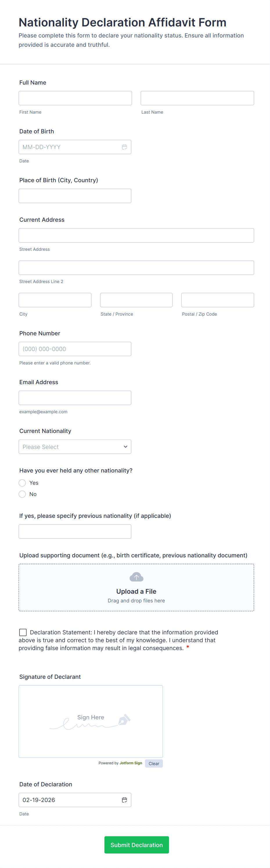Viewport: 270px width, 868px height.
Task: Check the Declaration Statement checkbox
Action: coord(23,632)
